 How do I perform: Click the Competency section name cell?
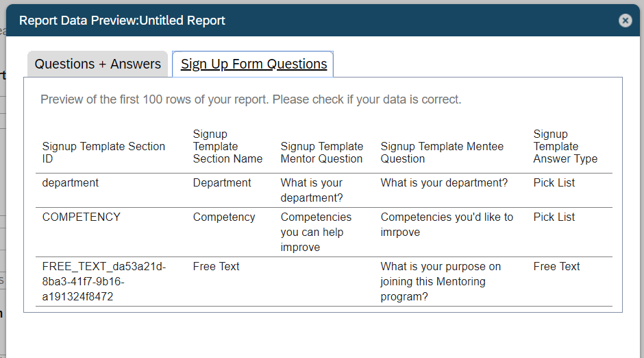[224, 217]
